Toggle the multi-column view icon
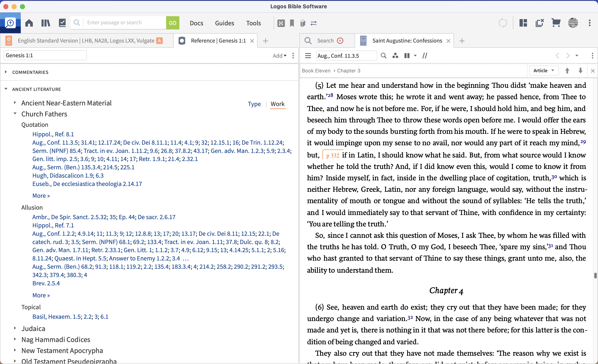This screenshot has height=364, width=598. (x=407, y=56)
